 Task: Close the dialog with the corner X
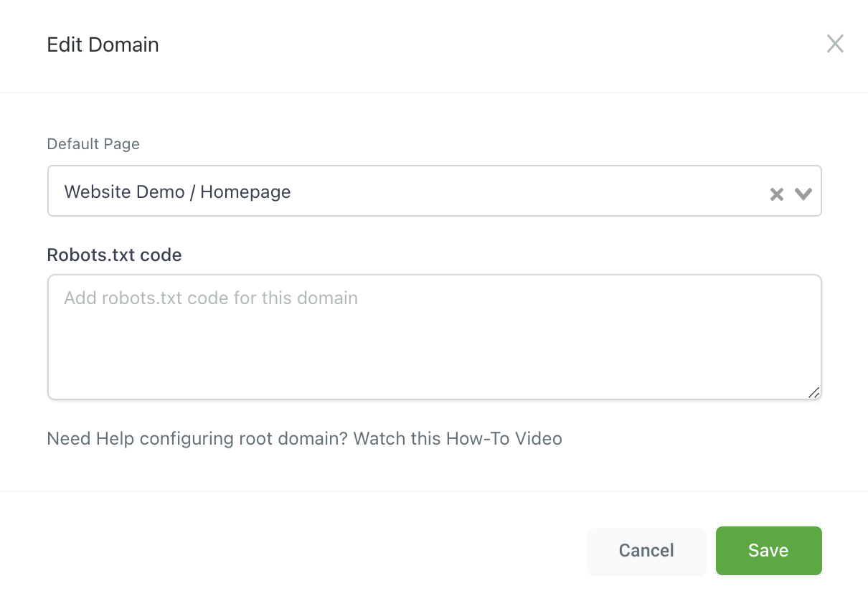[835, 44]
